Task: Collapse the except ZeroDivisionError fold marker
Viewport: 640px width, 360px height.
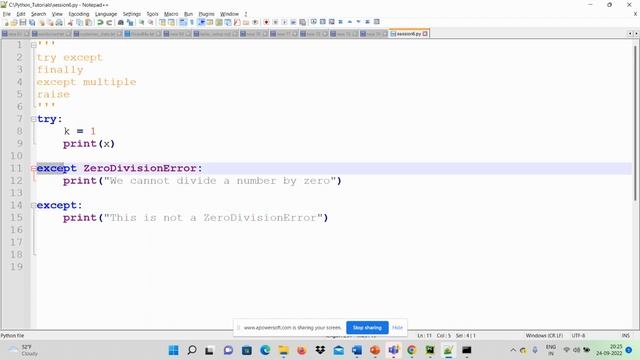Action: (x=33, y=168)
